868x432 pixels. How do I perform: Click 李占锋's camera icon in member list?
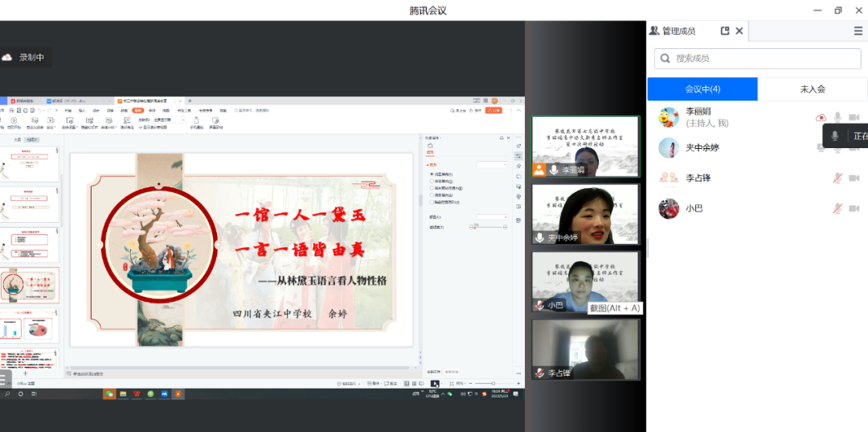click(x=854, y=178)
